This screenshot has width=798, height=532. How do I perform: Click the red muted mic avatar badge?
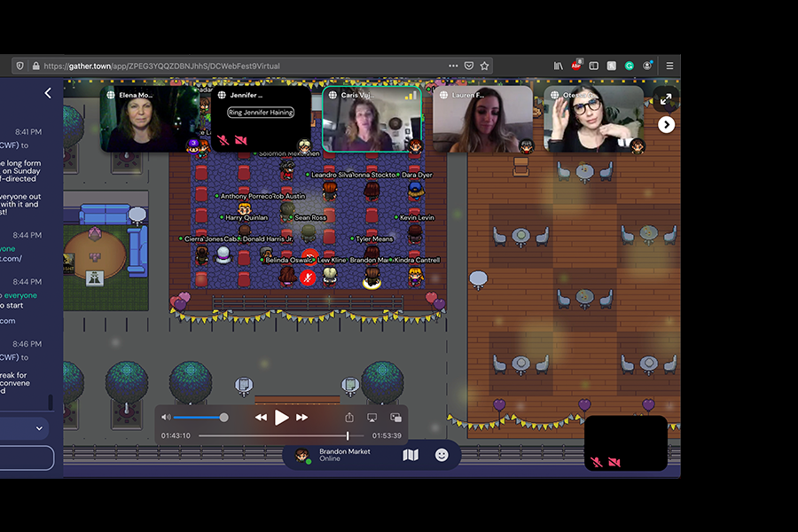308,278
